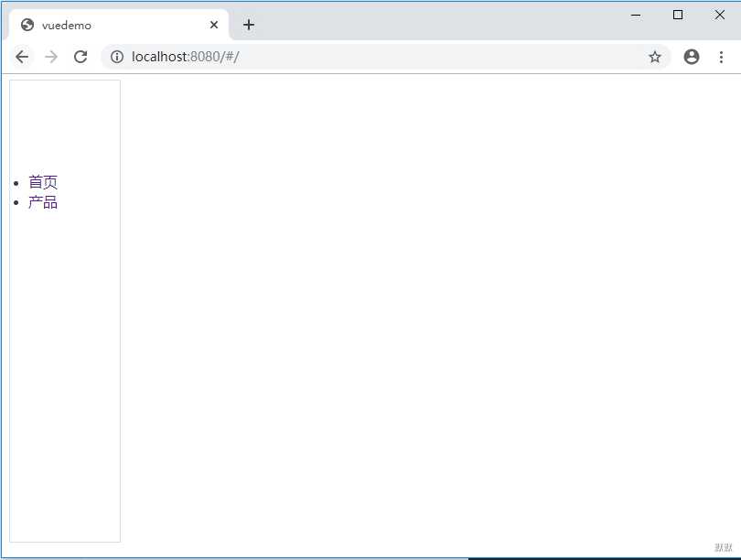This screenshot has height=560, width=741.
Task: Reload the localhost page
Action: coord(81,57)
